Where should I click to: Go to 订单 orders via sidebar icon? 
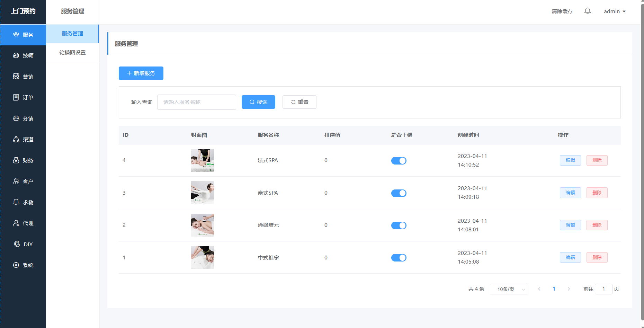point(16,98)
